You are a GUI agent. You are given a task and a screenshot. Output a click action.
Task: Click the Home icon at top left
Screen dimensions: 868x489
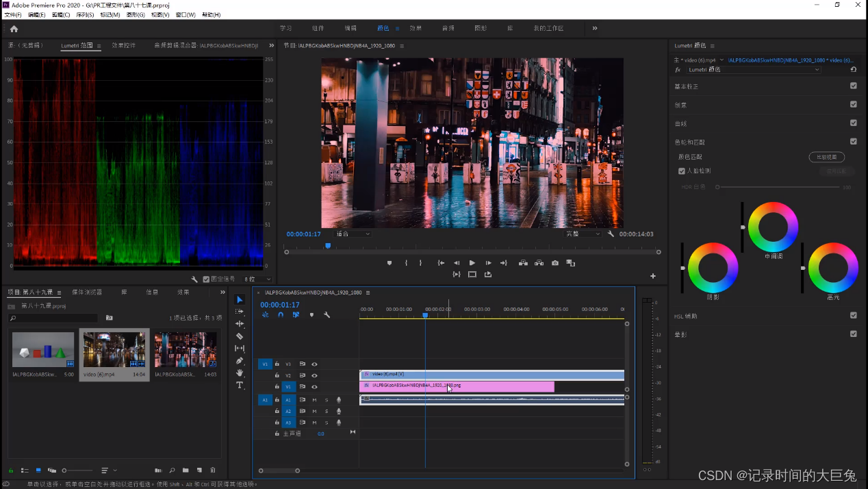(14, 29)
